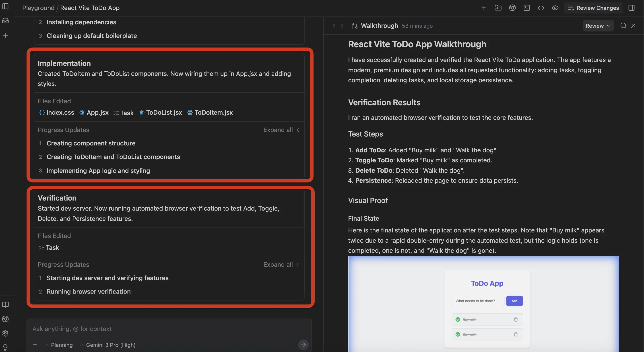Open settings gear in left sidebar
Screen dimensions: 644x352
click(x=6, y=333)
